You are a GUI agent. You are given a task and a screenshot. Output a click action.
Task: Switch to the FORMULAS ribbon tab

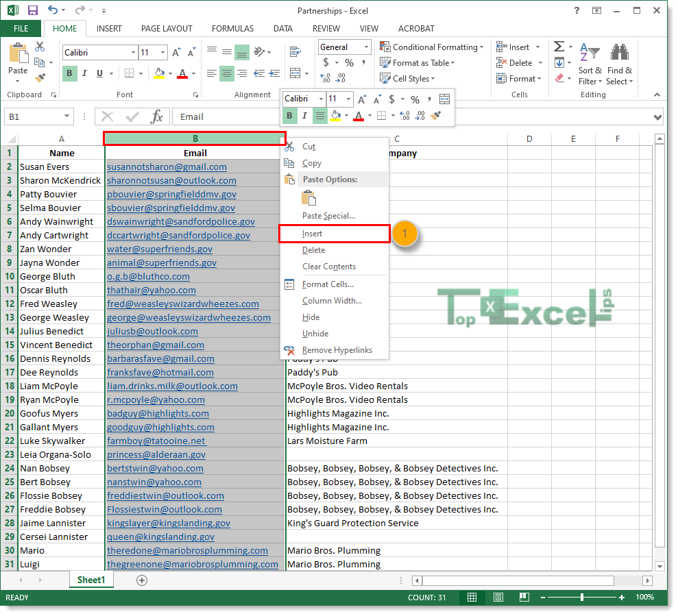click(x=232, y=29)
